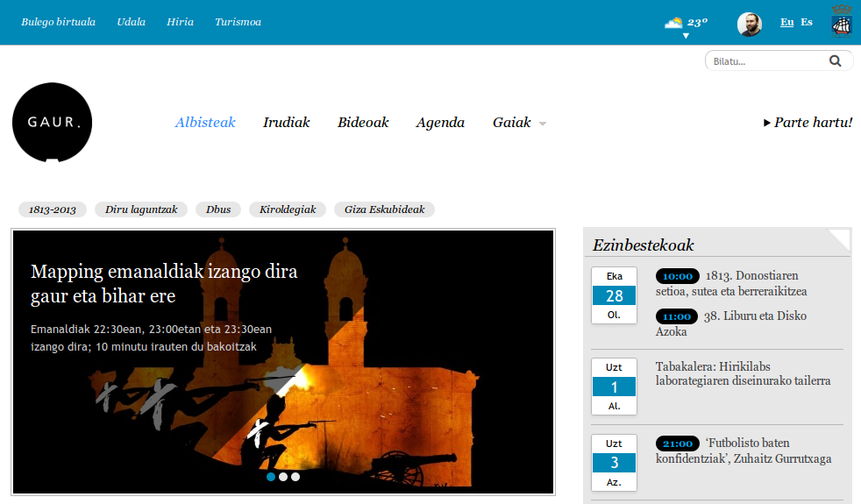The width and height of the screenshot is (861, 504).
Task: Click the search magnifier icon
Action: (x=835, y=61)
